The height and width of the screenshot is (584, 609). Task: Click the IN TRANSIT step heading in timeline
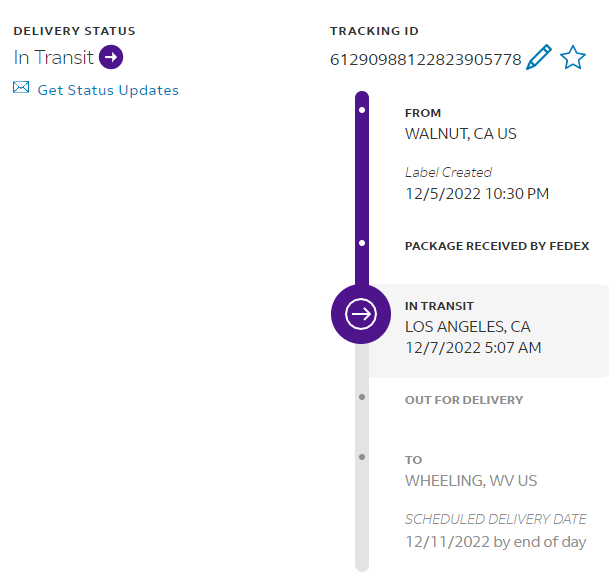[x=439, y=306]
